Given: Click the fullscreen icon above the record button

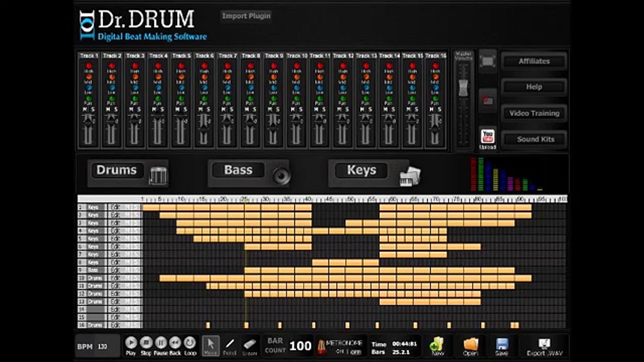Looking at the screenshot, I should pyautogui.click(x=488, y=61).
